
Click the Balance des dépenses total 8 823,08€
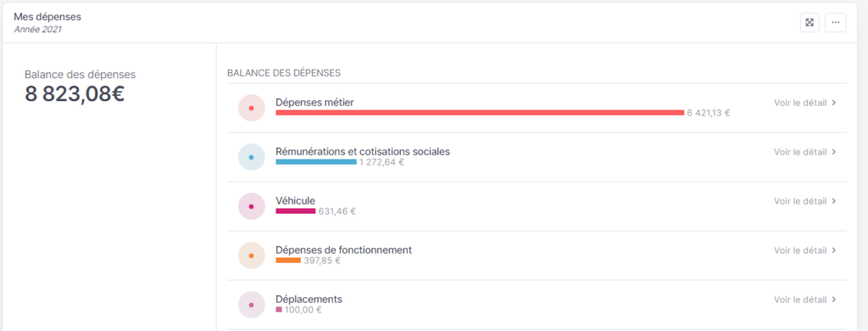[75, 94]
